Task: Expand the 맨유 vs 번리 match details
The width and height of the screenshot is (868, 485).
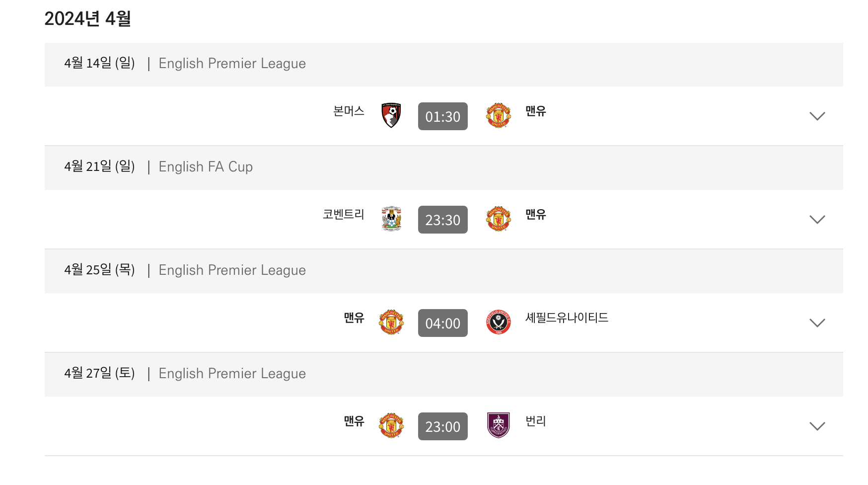Action: pyautogui.click(x=817, y=426)
